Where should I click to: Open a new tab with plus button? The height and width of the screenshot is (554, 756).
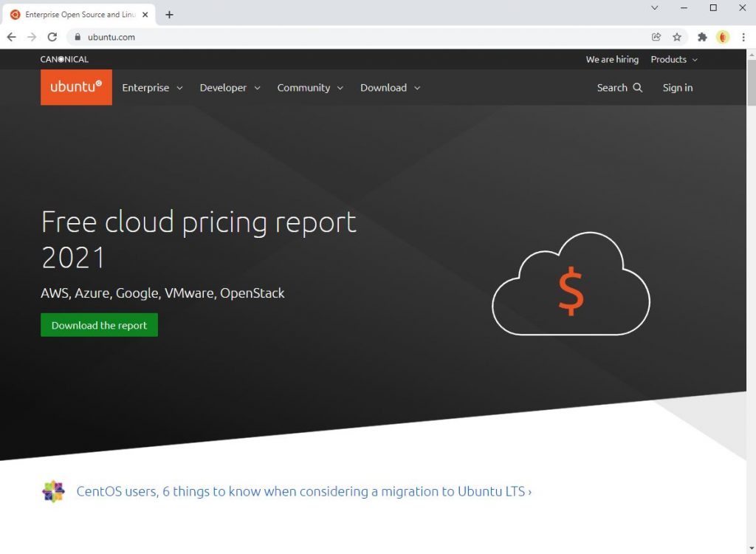(x=169, y=15)
